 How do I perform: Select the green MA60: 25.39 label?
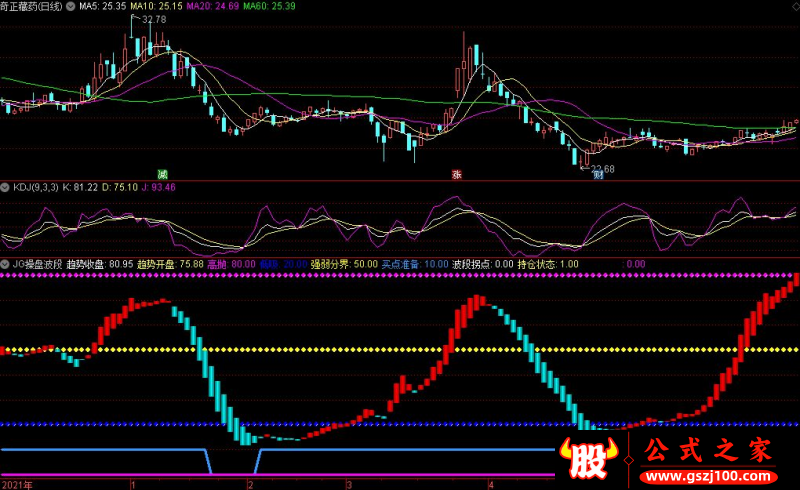coord(269,6)
